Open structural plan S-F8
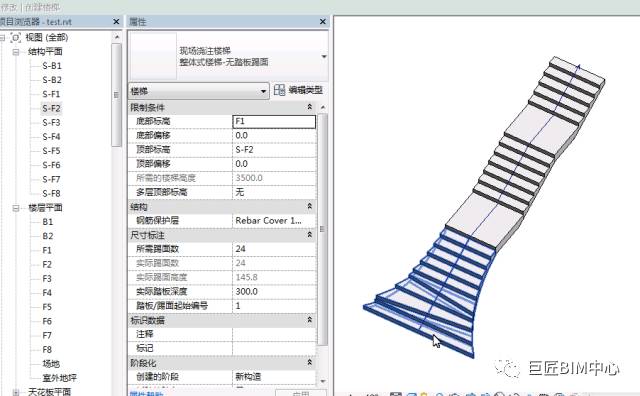 51,194
